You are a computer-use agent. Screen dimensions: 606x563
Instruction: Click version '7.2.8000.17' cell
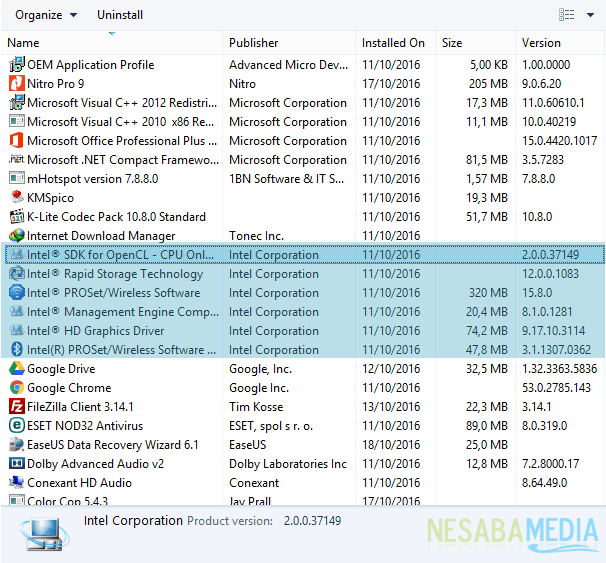pyautogui.click(x=551, y=464)
